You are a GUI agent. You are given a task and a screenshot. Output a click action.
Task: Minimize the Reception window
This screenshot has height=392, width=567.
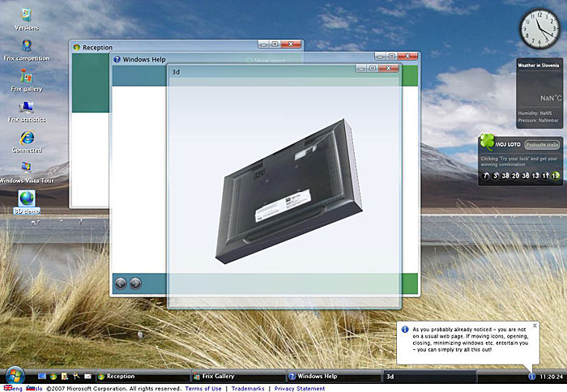click(x=263, y=44)
